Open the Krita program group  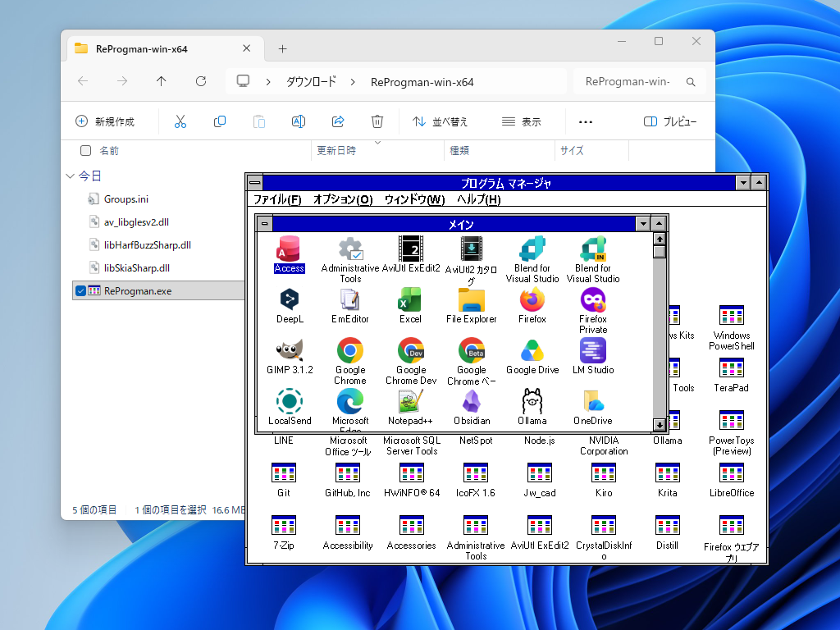(668, 480)
